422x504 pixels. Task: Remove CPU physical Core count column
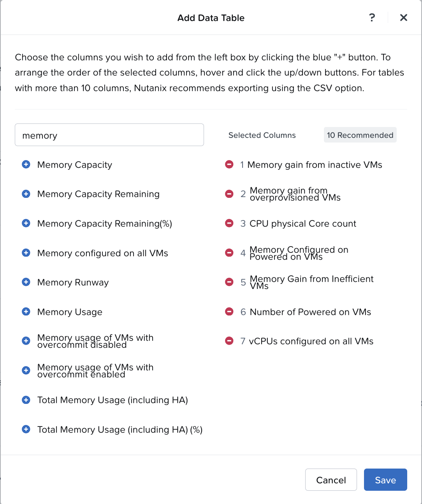[229, 223]
